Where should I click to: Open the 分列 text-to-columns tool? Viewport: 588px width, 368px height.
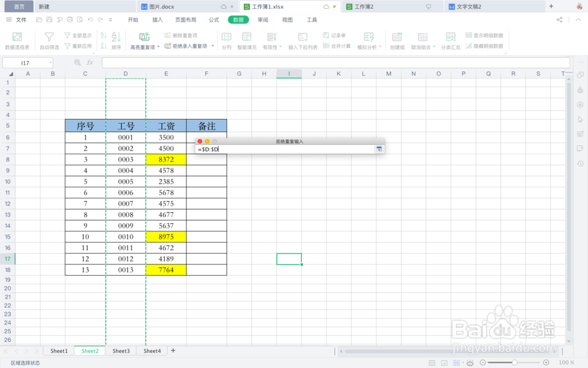tap(226, 40)
